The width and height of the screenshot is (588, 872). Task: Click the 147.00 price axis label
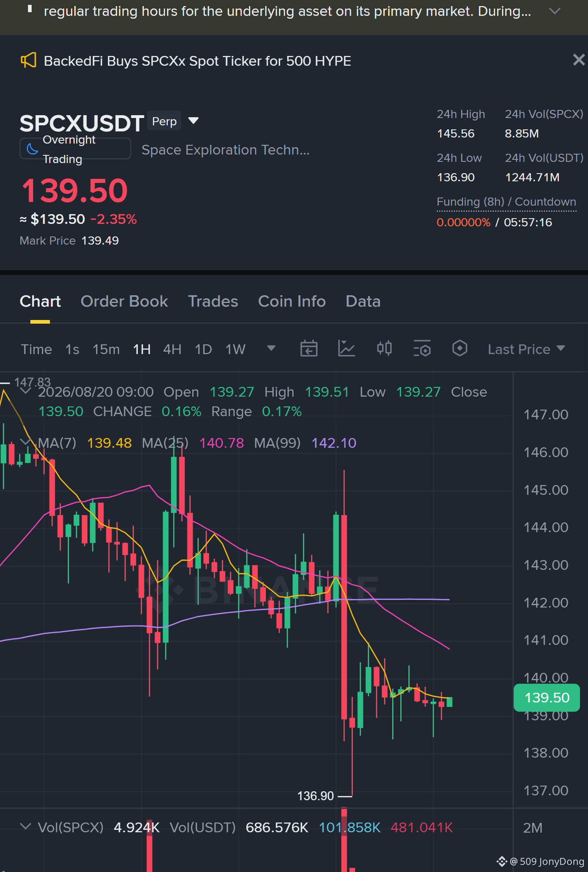[546, 415]
